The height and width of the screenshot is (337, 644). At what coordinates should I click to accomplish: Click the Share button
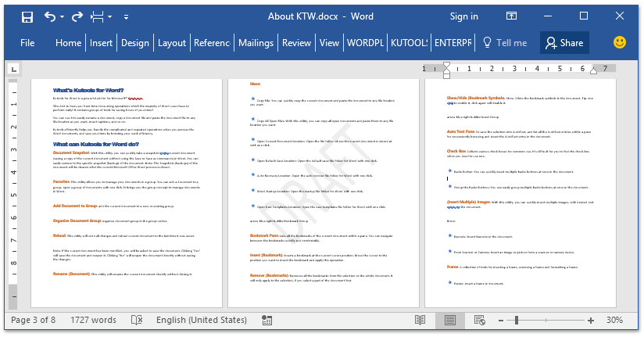click(x=564, y=43)
